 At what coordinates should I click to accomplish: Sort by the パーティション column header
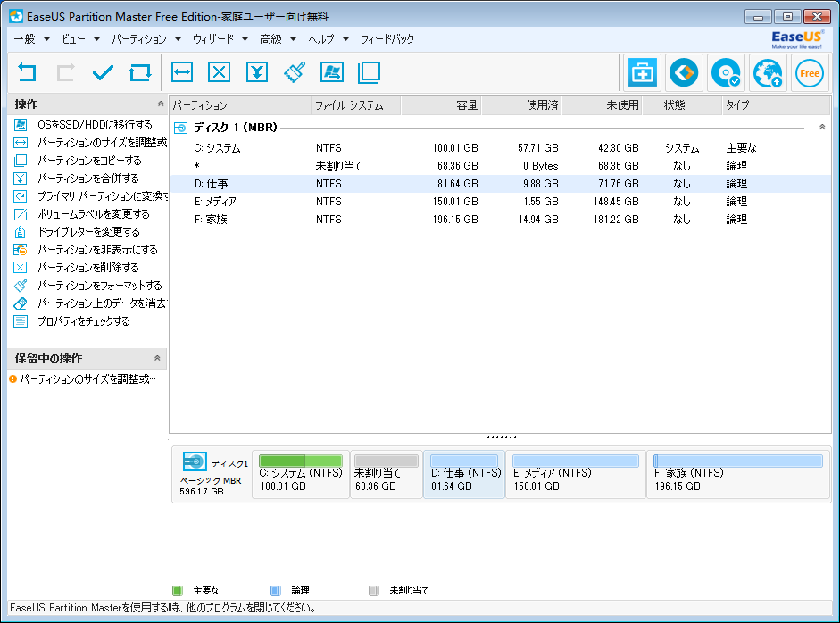[240, 105]
